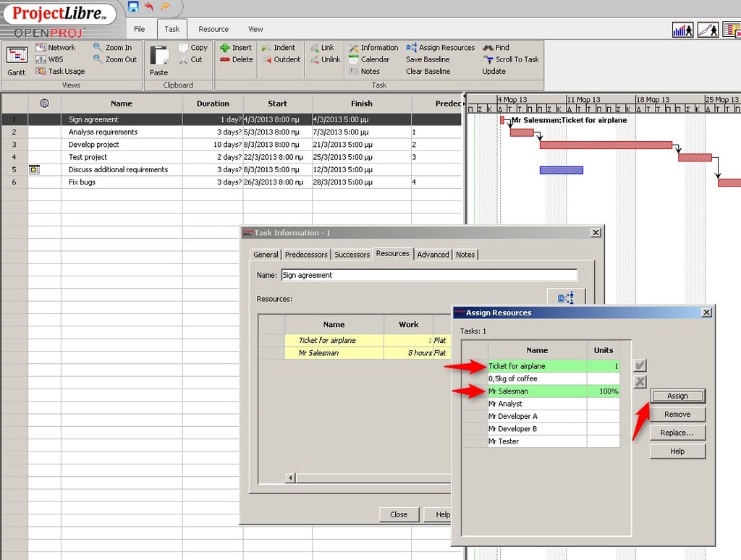Click the green checkmark in Assign Resources
The image size is (741, 560).
640,365
